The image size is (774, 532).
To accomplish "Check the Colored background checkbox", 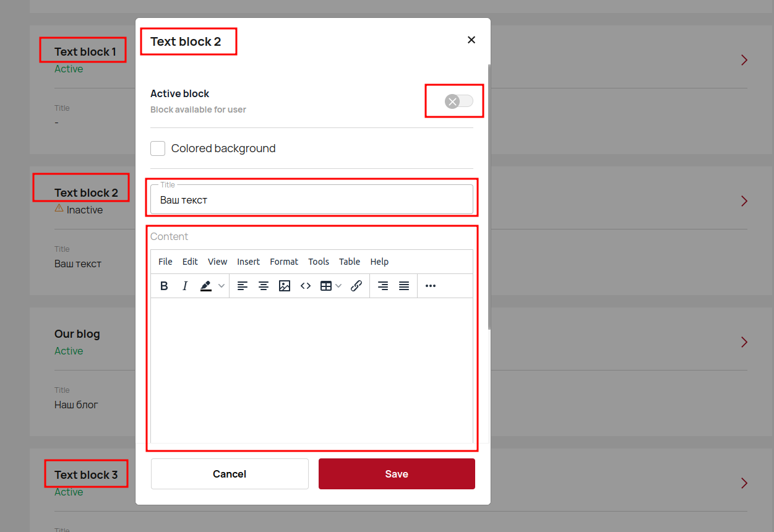I will point(158,148).
